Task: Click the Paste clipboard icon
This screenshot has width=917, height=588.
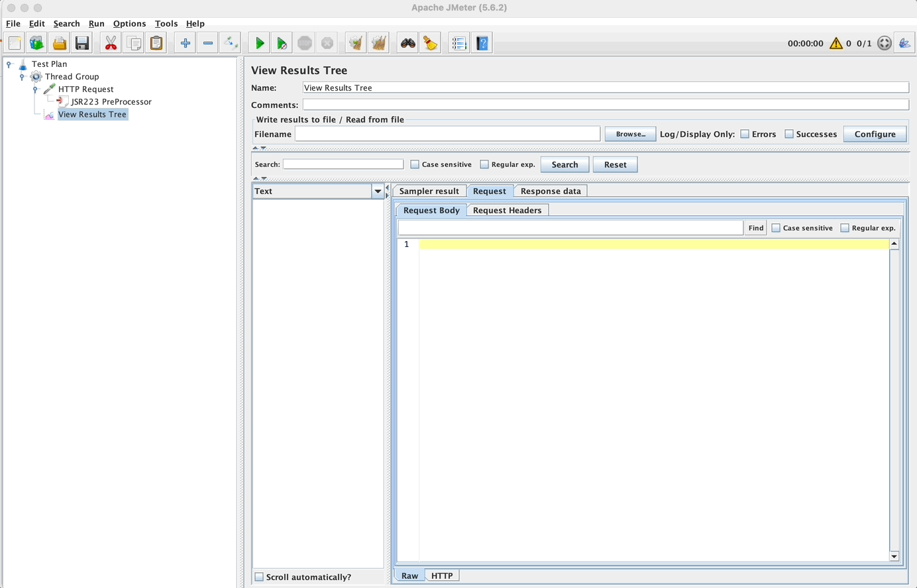Action: pos(156,44)
